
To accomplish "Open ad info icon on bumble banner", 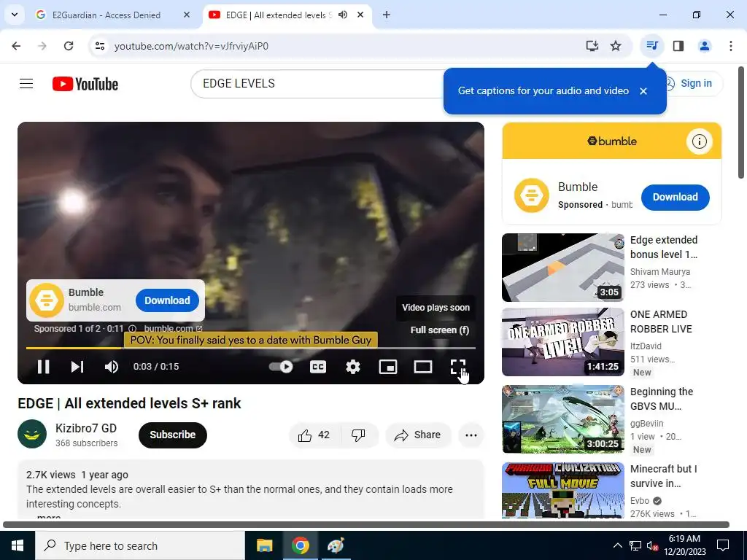I will [699, 141].
